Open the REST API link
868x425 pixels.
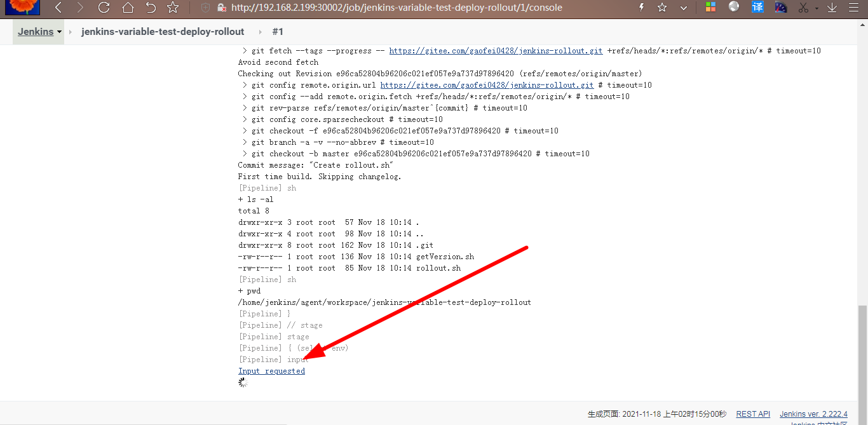[753, 414]
